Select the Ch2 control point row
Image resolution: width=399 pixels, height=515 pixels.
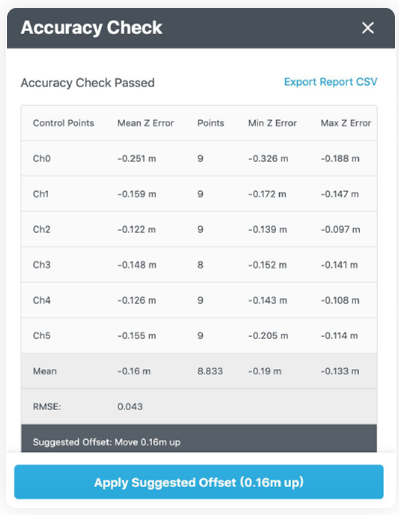[x=199, y=229]
